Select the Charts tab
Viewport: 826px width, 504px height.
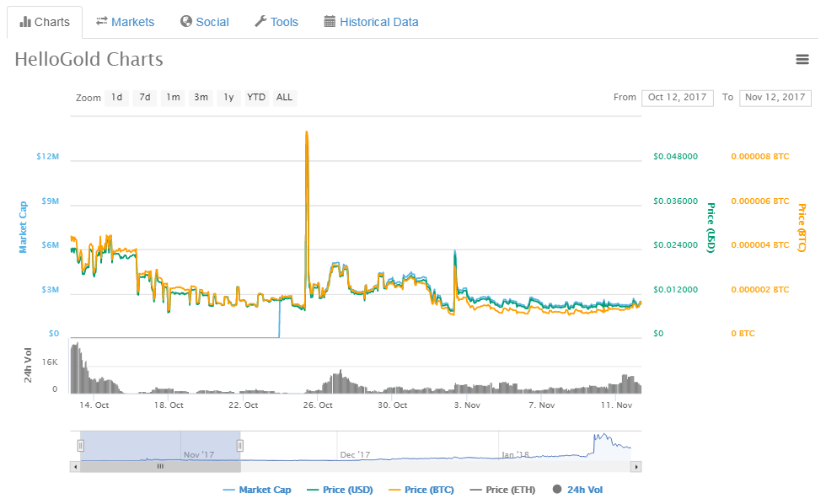[45, 22]
